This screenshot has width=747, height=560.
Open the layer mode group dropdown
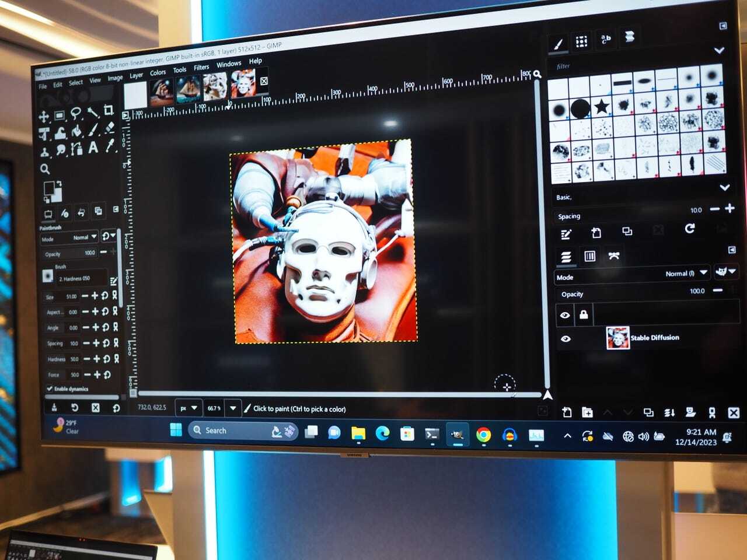[725, 271]
